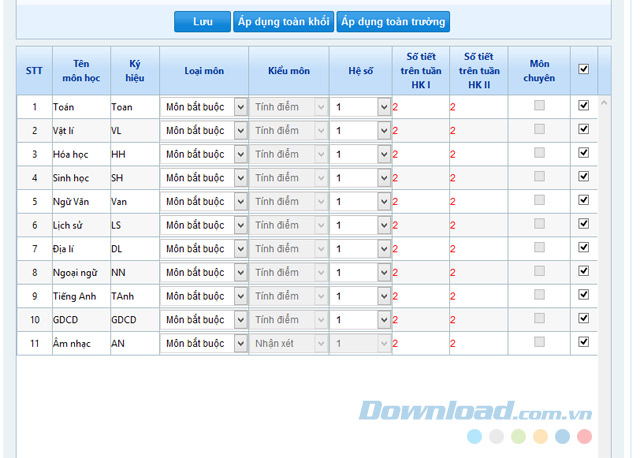This screenshot has height=458, width=640.
Task: Click the Môn chuyên column header
Action: pyautogui.click(x=539, y=70)
